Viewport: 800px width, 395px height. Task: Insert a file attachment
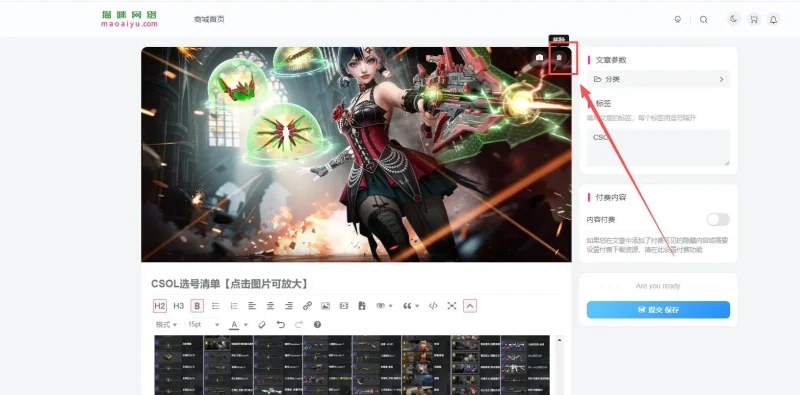(x=362, y=306)
